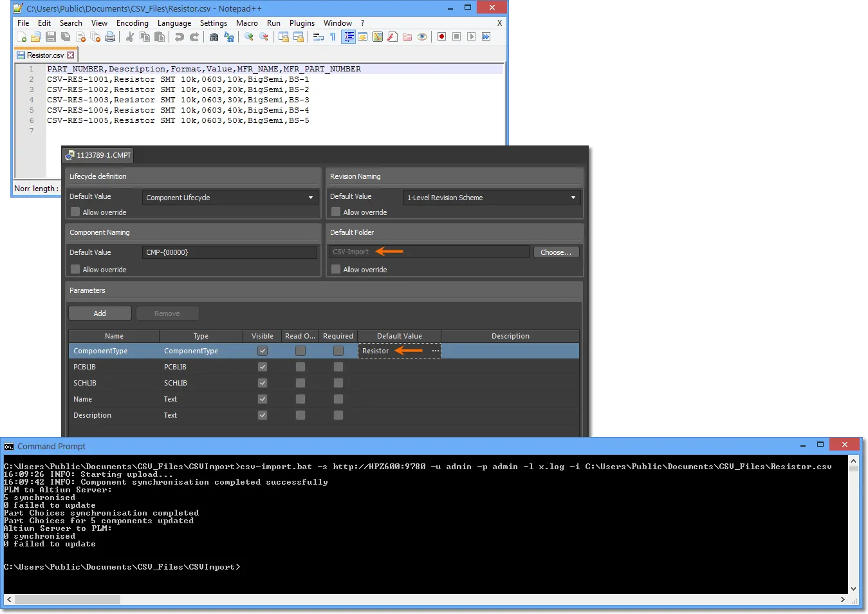Click the Command Prompt title bar icon
This screenshot has width=868, height=614.
pyautogui.click(x=9, y=446)
